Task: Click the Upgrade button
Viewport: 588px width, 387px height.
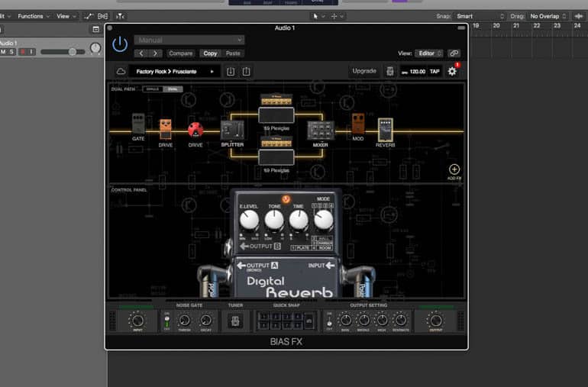Action: 364,71
